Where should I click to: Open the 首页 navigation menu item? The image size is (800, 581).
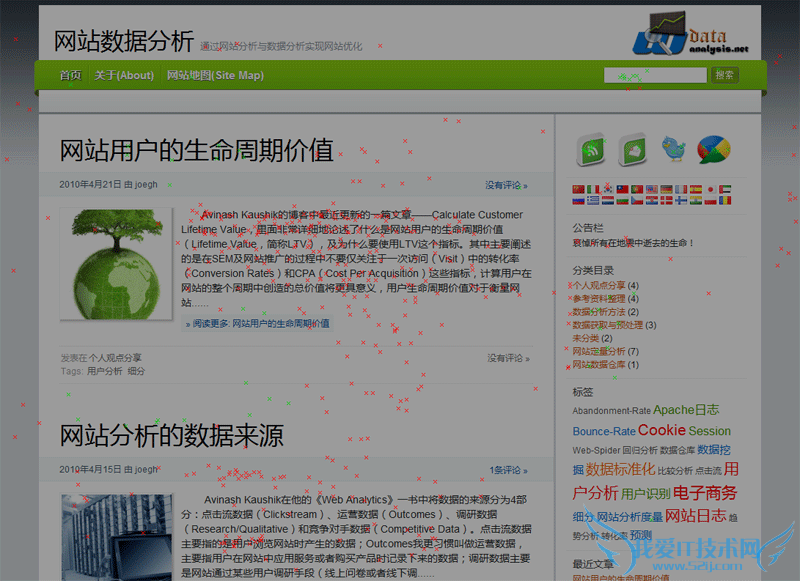[x=69, y=75]
